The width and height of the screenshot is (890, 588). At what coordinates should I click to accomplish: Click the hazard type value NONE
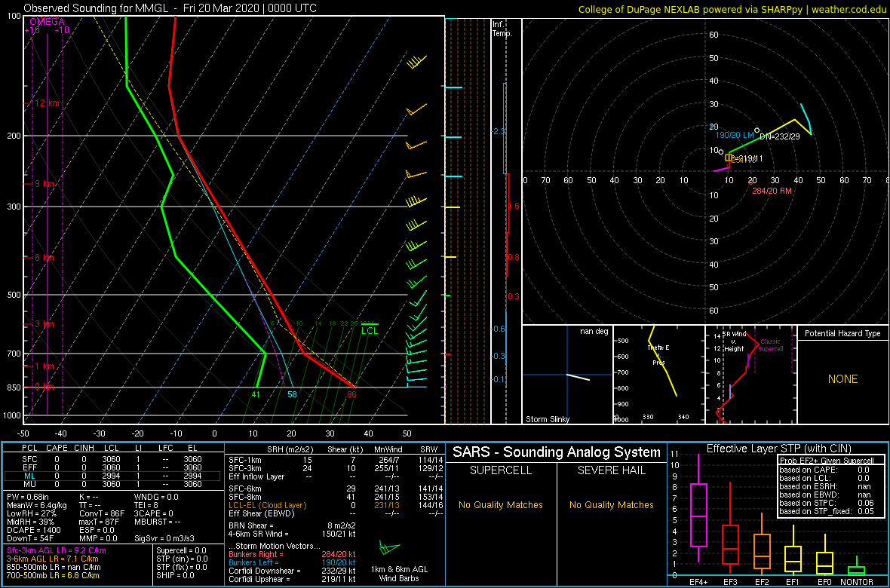coord(842,379)
